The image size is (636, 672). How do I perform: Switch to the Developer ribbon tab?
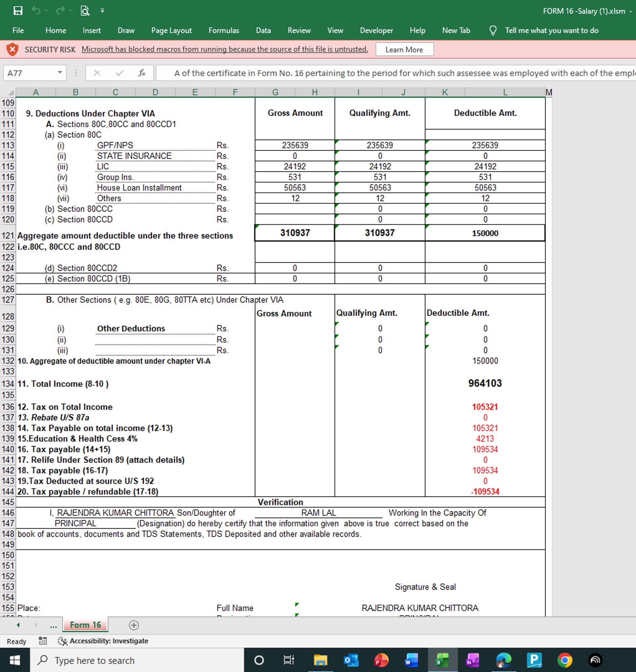(x=376, y=30)
